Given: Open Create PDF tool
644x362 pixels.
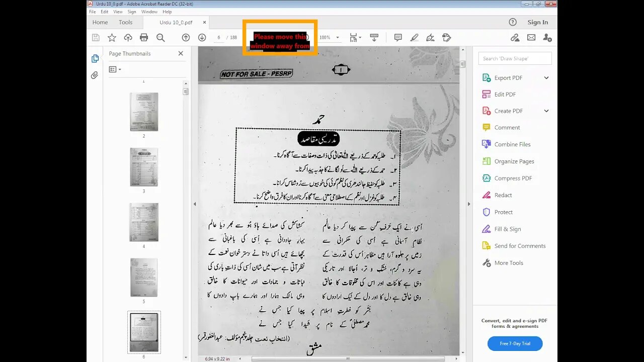Looking at the screenshot, I should pos(508,111).
